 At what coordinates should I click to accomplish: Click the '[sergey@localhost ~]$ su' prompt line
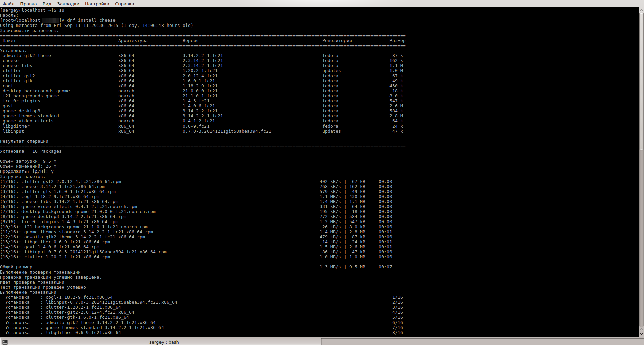point(32,10)
